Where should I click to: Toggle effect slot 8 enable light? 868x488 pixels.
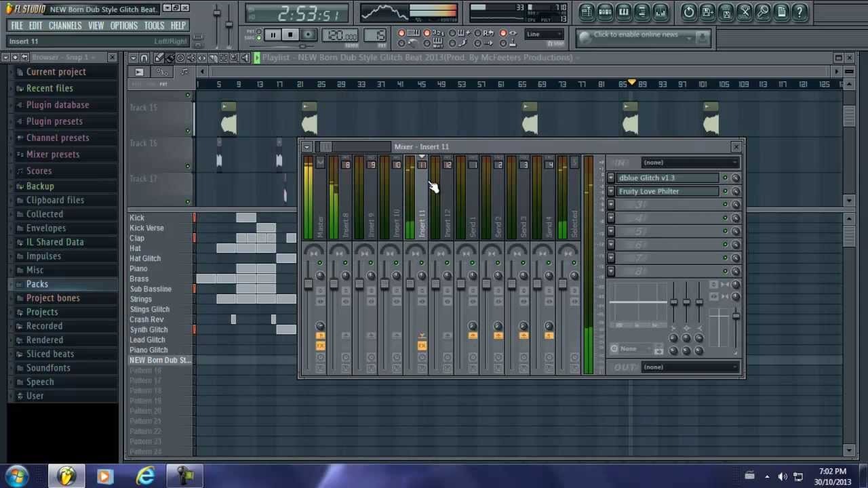[x=725, y=271]
